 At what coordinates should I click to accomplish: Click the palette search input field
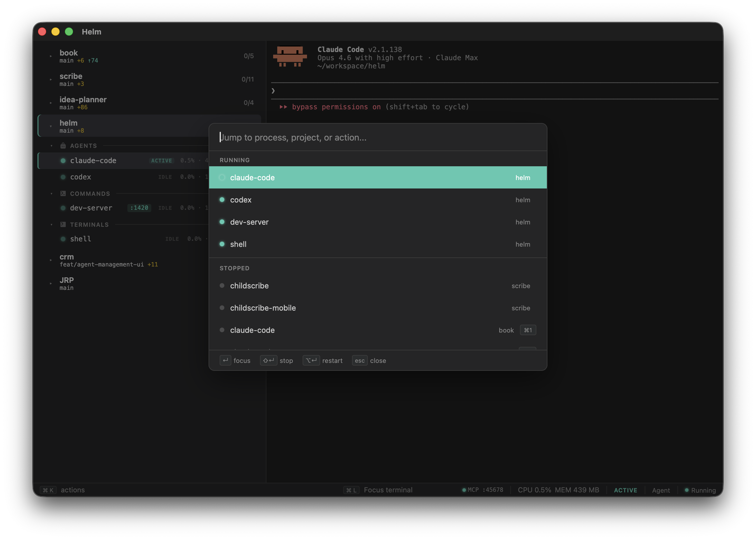(378, 137)
